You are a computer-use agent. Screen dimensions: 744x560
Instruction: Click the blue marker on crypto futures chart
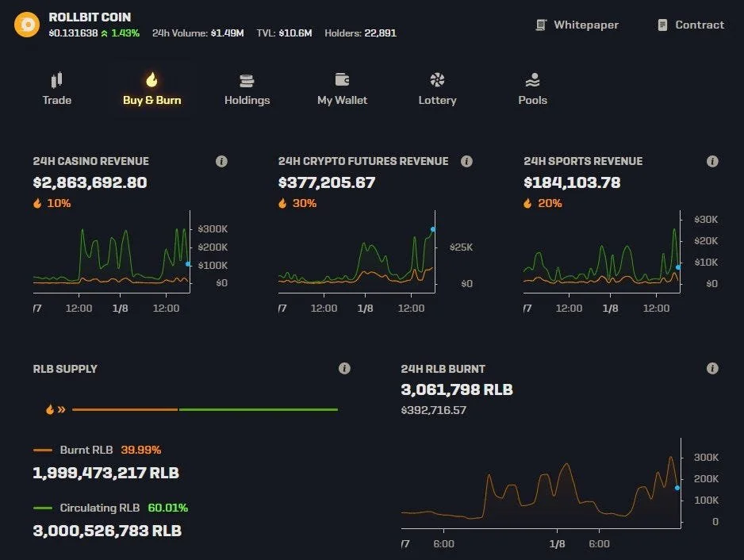point(433,229)
